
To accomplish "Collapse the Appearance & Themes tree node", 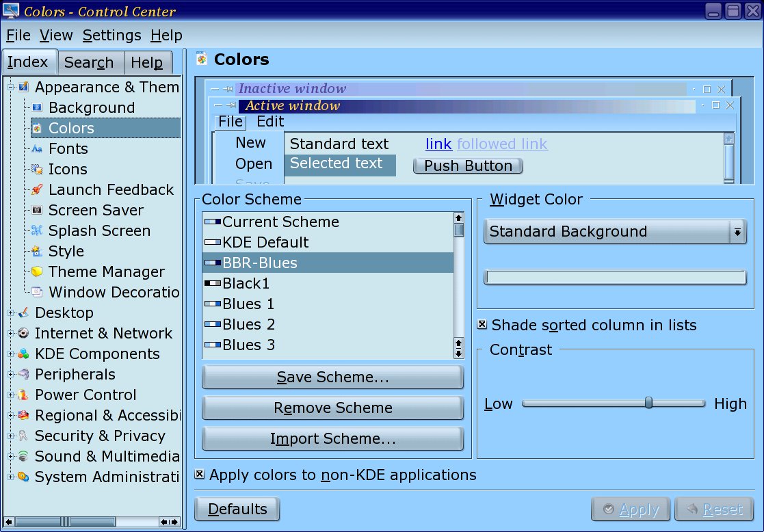I will tap(10, 88).
